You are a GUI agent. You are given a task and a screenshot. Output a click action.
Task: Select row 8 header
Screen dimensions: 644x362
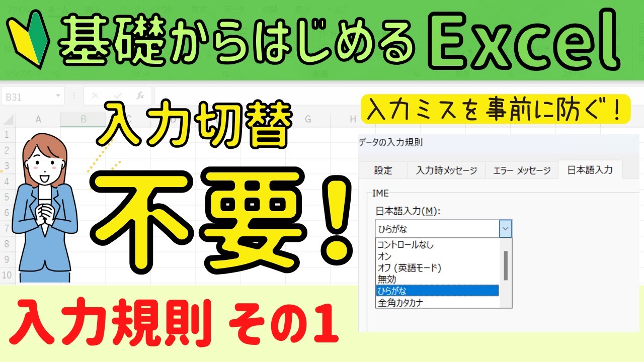pyautogui.click(x=7, y=244)
